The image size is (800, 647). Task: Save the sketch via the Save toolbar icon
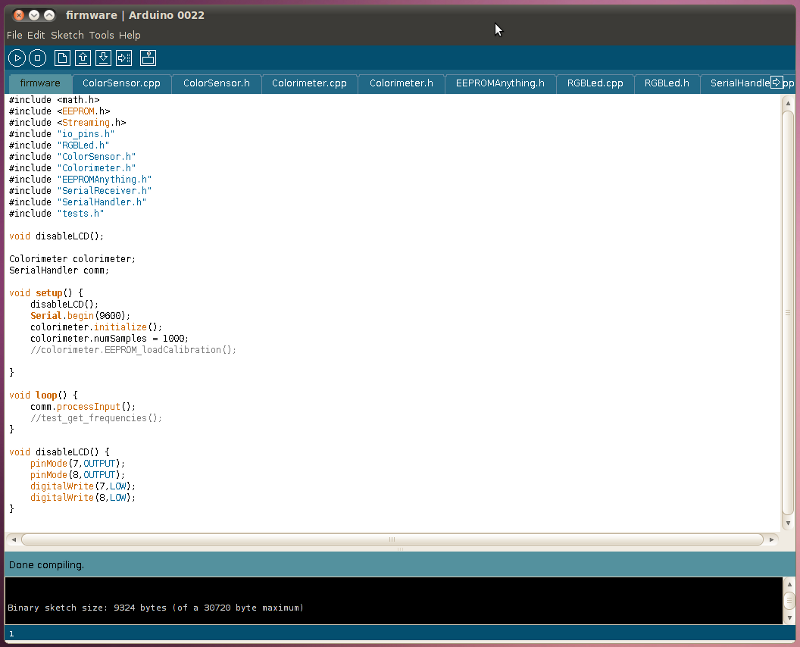point(103,58)
